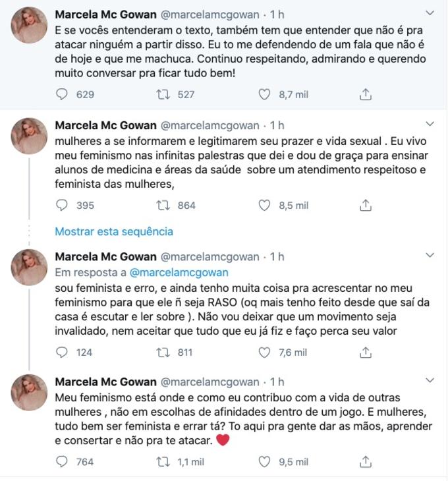
Task: Open the profile avatar on the last tweet
Action: [29, 393]
